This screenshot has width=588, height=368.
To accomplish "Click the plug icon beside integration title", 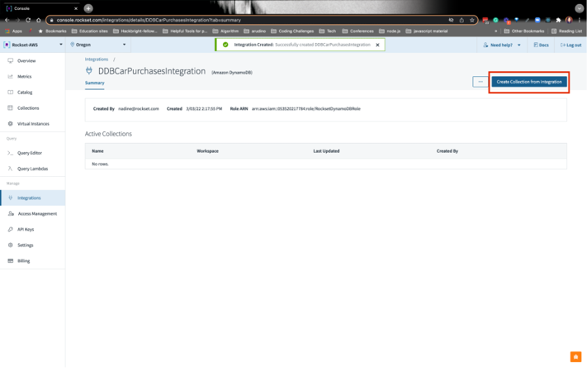I will pos(89,70).
